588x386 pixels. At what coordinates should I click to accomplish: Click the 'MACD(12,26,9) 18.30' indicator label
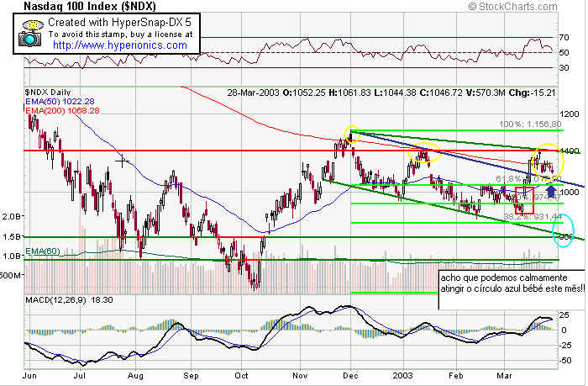point(69,300)
